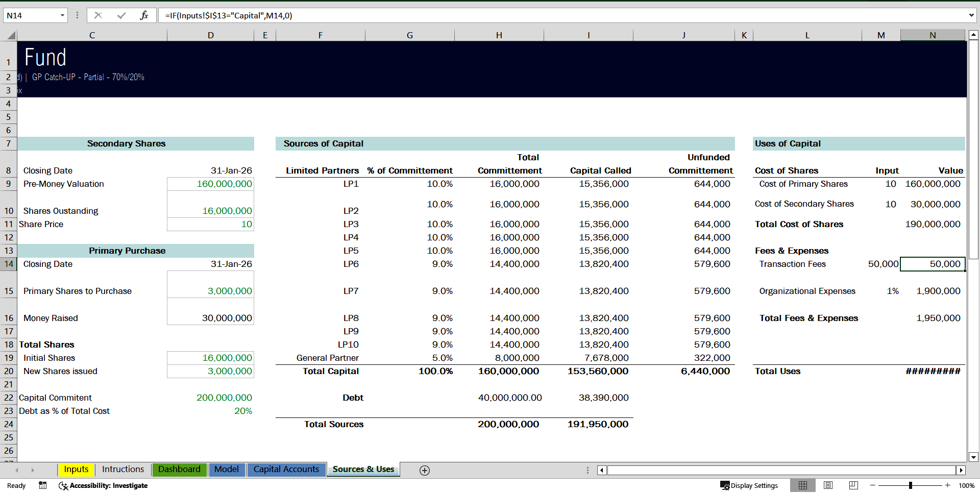980x493 pixels.
Task: Select Share Price value cell 10
Action: tap(210, 224)
